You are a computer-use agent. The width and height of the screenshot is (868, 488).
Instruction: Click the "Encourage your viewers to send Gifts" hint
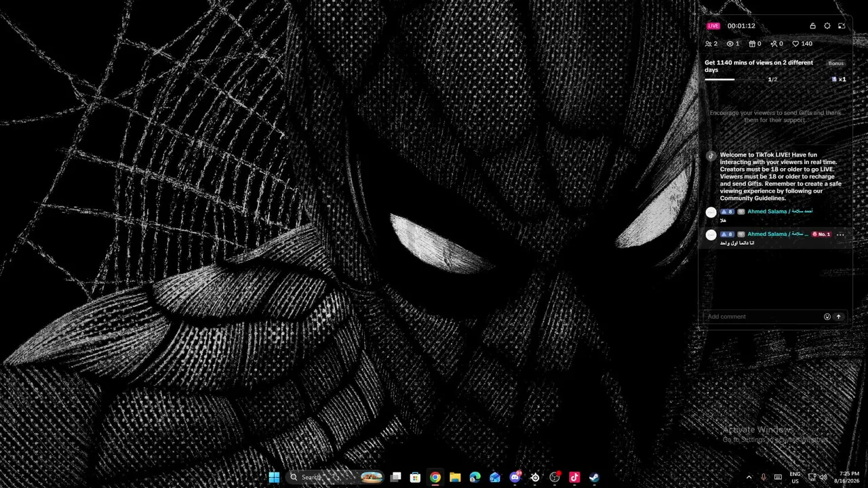(775, 117)
